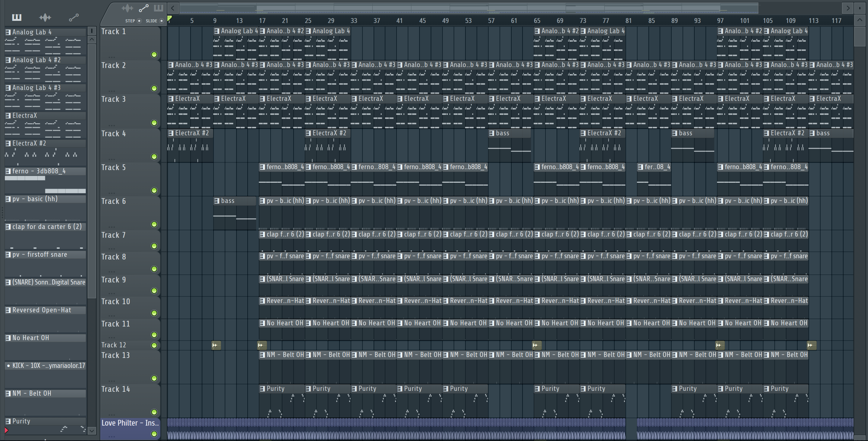Open clip menu of fer..08_4 clip on Track 5
This screenshot has width=868, height=441.
pyautogui.click(x=640, y=167)
